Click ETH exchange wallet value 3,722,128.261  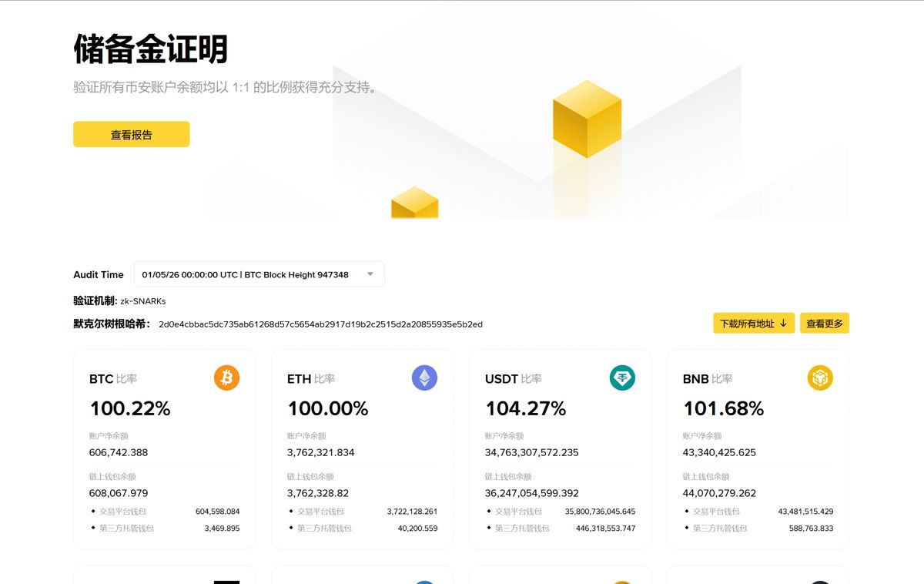click(x=412, y=512)
